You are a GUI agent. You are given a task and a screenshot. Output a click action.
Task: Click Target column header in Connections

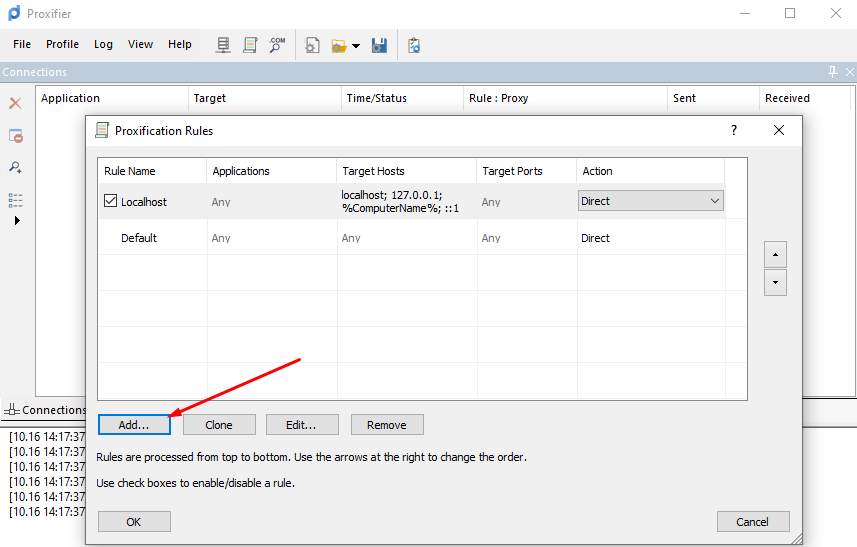(x=265, y=98)
